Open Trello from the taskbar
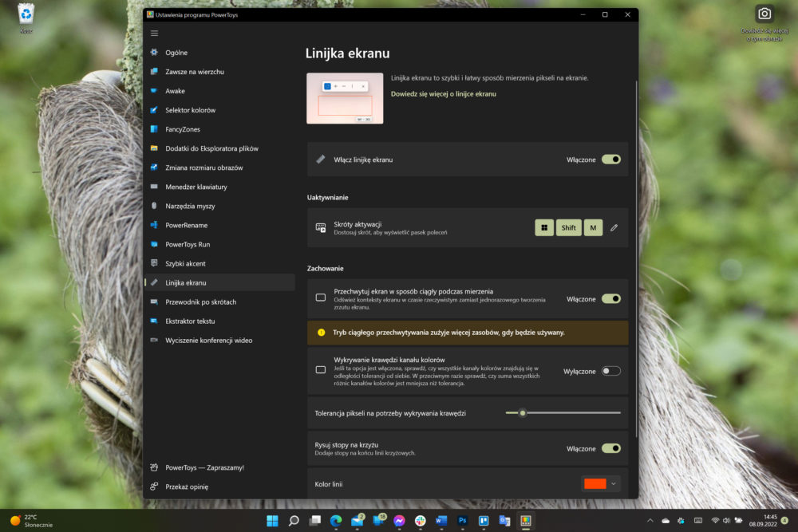Viewport: 798px width, 532px height. pyautogui.click(x=484, y=521)
